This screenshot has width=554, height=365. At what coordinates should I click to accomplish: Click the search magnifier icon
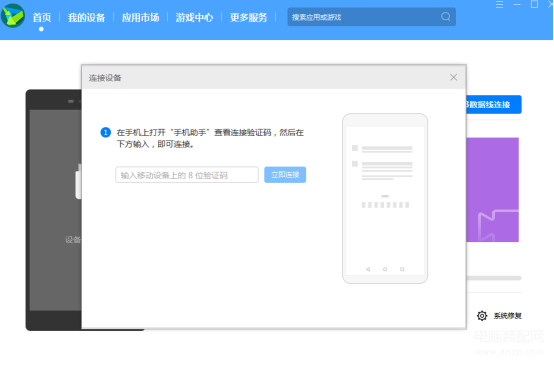pyautogui.click(x=446, y=17)
